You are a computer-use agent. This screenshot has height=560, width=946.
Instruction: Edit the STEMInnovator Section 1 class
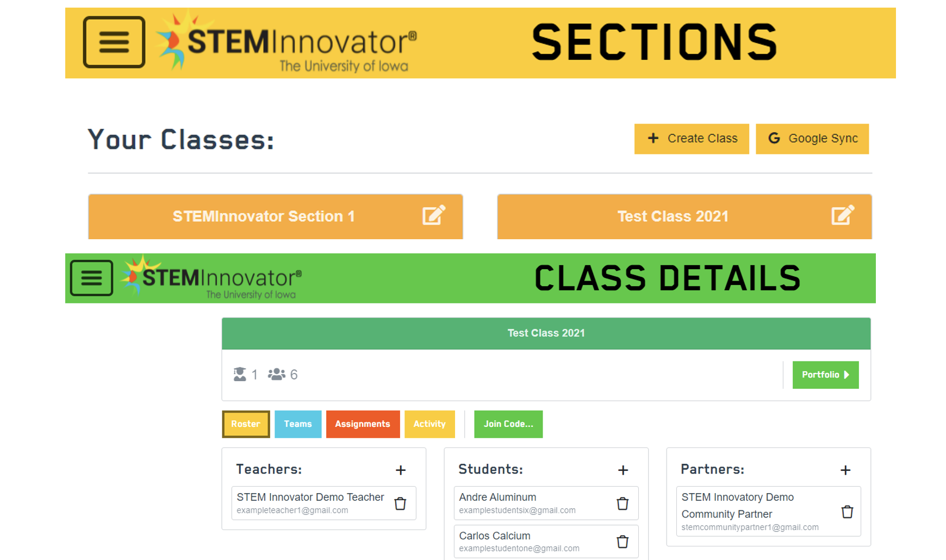pos(433,215)
